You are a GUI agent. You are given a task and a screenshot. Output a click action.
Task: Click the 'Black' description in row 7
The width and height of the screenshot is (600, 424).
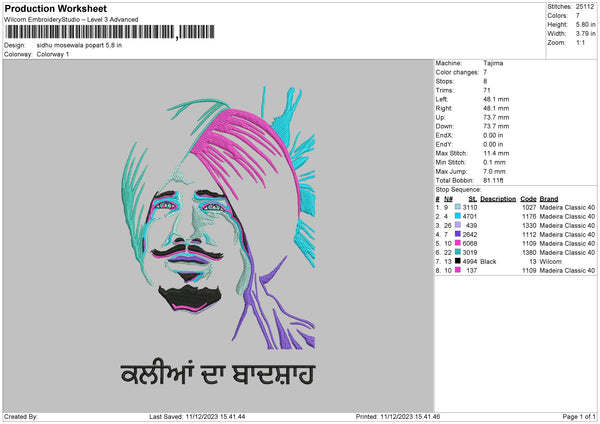[488, 261]
